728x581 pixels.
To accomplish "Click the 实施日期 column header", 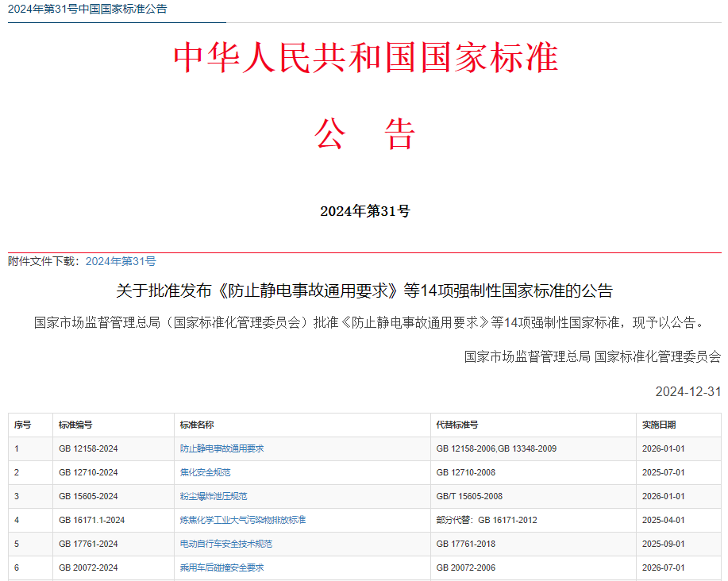I will point(659,425).
